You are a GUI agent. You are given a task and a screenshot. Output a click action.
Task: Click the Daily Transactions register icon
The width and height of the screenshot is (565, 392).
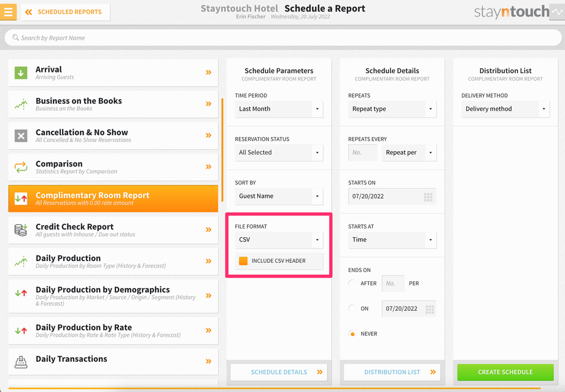(x=21, y=362)
